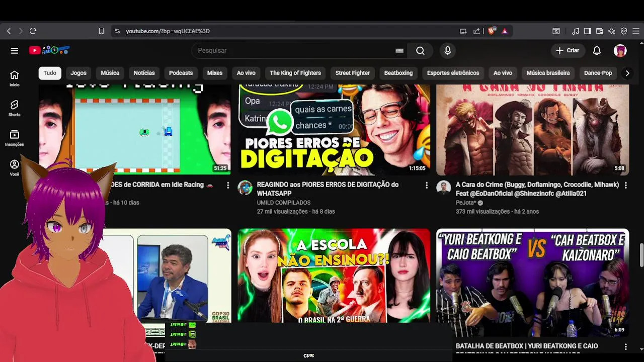Open the Brave Shields lion icon
The height and width of the screenshot is (362, 644).
coord(492,31)
